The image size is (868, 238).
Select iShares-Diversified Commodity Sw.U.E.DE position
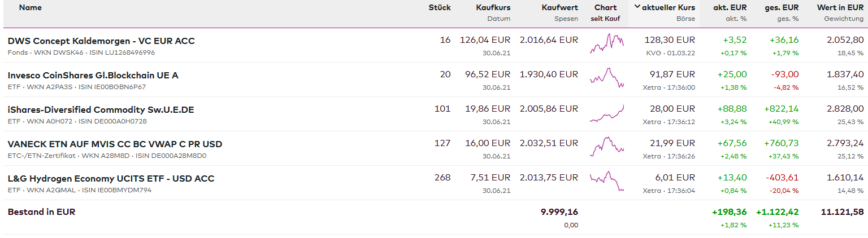[101, 110]
